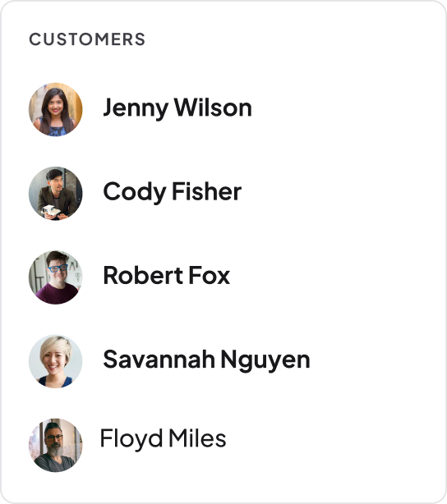Click the surname Fisher in the list
Image resolution: width=447 pixels, height=504 pixels.
pyautogui.click(x=207, y=191)
